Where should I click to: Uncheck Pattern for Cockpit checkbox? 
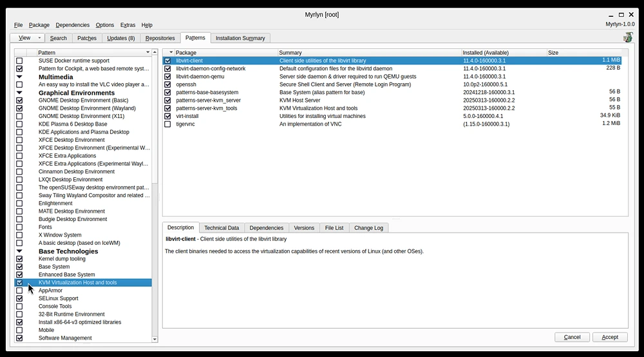(19, 68)
